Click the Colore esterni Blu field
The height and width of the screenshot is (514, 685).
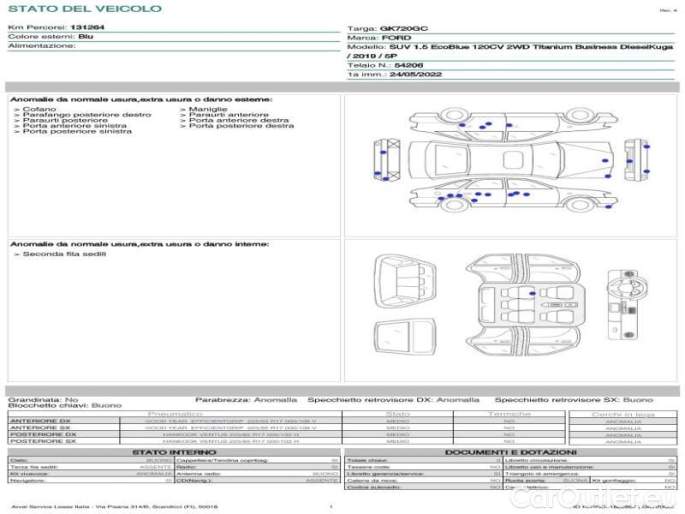[x=51, y=37]
